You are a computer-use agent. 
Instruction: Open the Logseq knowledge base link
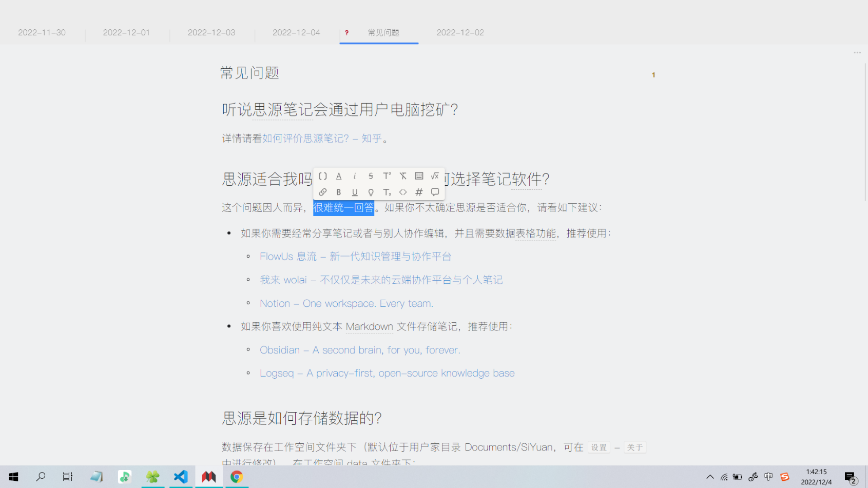[387, 373]
